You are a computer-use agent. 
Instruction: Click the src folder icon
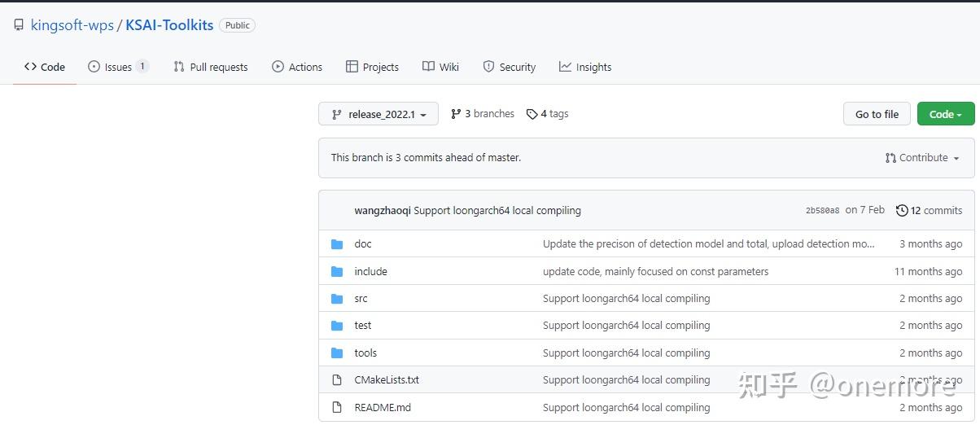337,299
